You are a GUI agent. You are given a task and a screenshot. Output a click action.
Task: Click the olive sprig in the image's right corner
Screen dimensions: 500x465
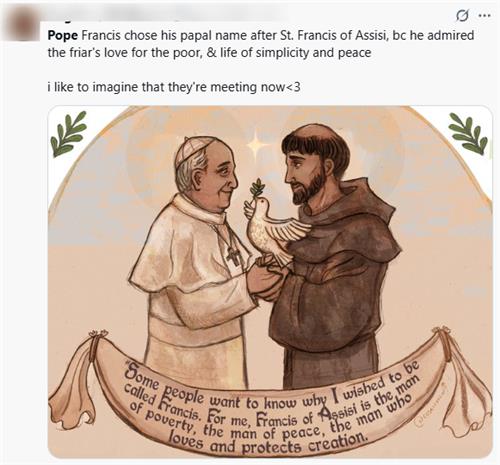pyautogui.click(x=468, y=133)
